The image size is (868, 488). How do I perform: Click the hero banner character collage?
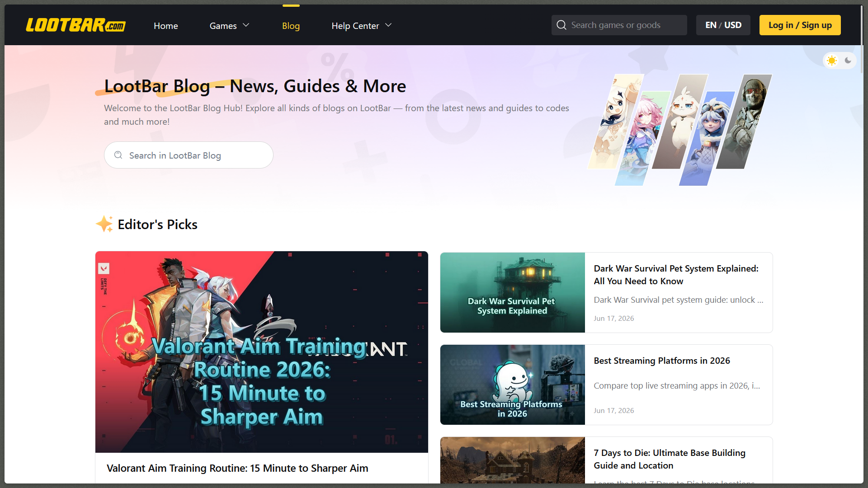click(x=680, y=130)
